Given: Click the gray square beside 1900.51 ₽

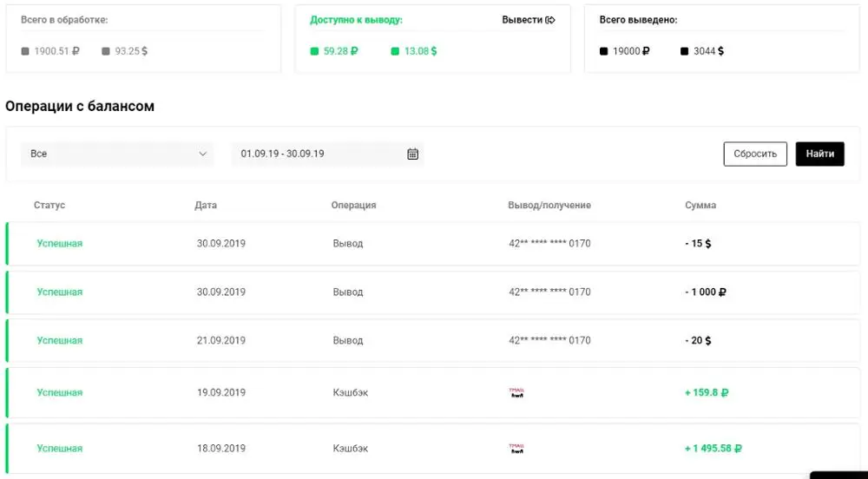Looking at the screenshot, I should (x=25, y=51).
